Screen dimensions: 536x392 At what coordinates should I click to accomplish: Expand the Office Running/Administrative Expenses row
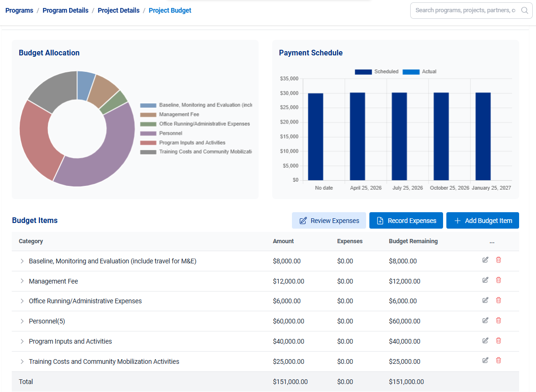(22, 301)
